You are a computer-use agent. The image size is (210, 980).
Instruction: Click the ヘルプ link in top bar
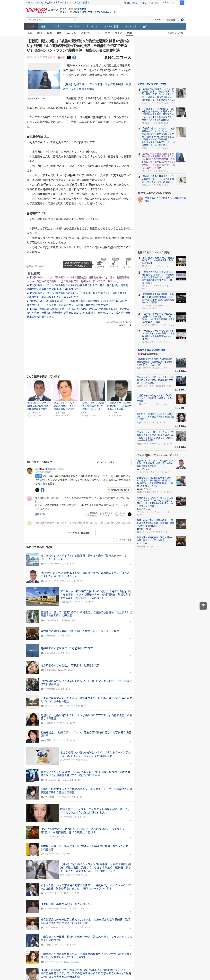143,3
